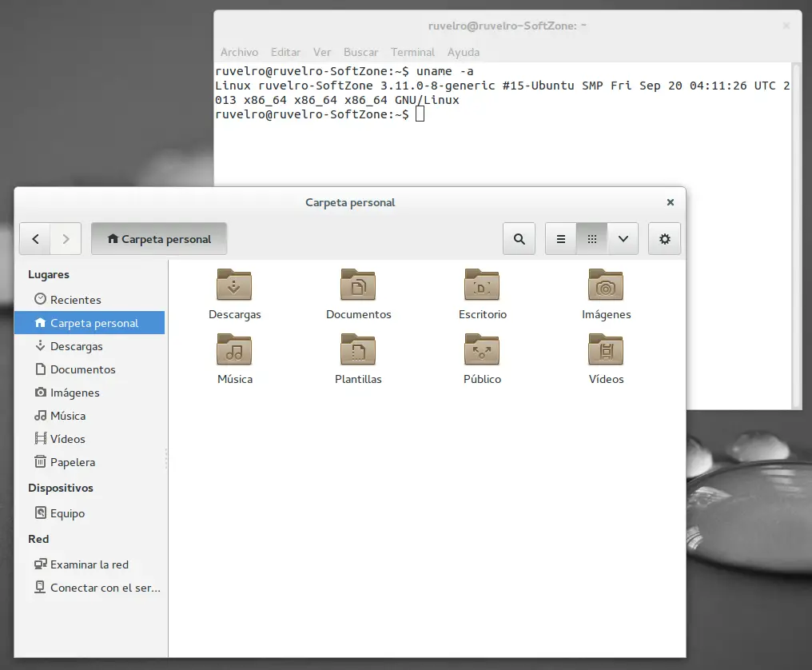Open the Archivo menu in terminal
Screen dimensions: 812x670
[x=239, y=52]
